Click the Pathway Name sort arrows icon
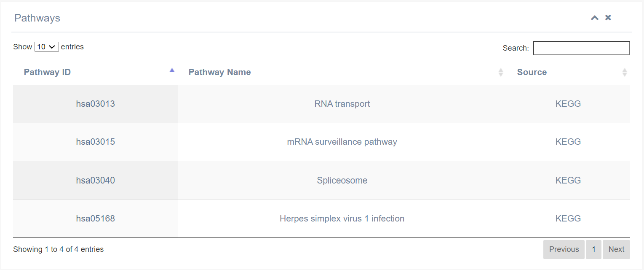The height and width of the screenshot is (270, 644). click(x=501, y=73)
